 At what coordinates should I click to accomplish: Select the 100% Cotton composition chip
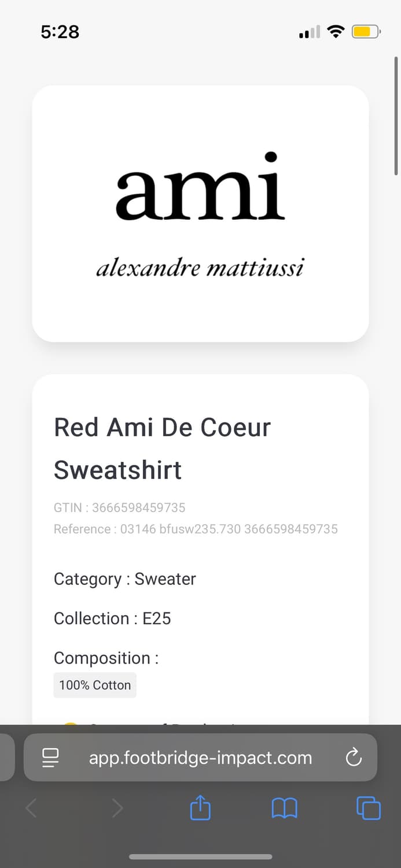tap(95, 685)
